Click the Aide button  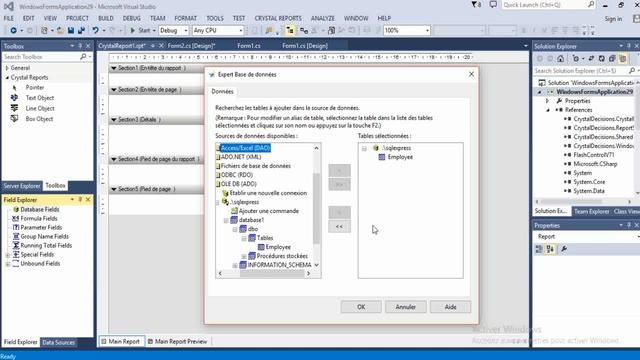(x=450, y=307)
